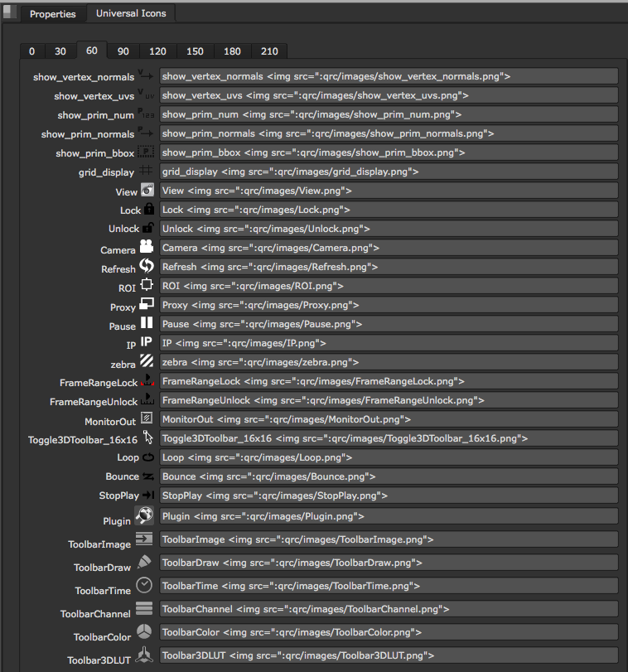Screen dimensions: 628x672
Task: Click the ToolbarDraw pencil icon
Action: (x=144, y=562)
